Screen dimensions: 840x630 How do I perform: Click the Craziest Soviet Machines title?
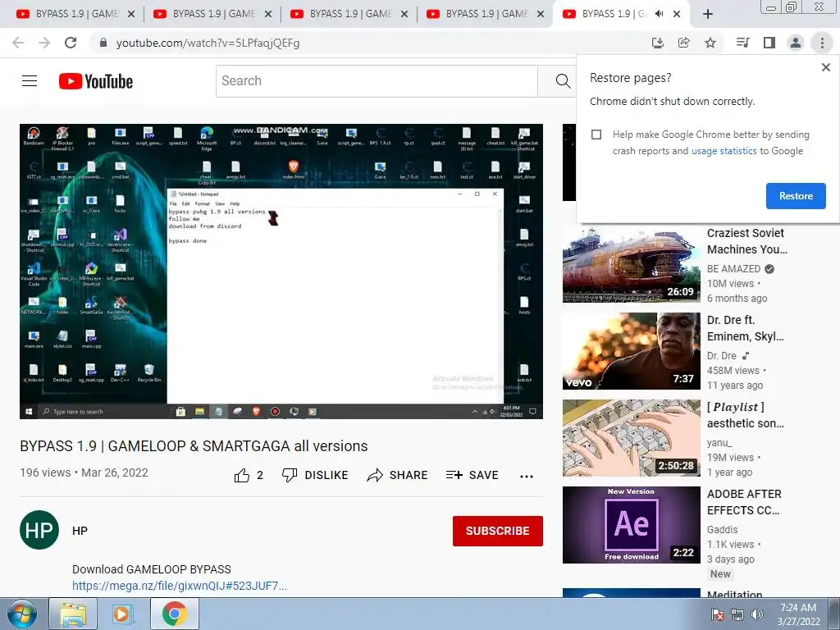point(746,241)
